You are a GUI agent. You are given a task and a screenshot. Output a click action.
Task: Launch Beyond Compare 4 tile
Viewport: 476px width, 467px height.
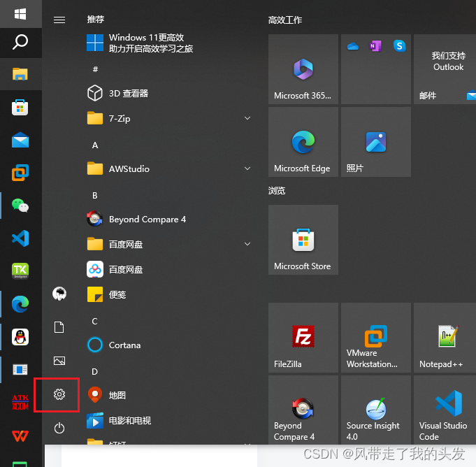(303, 410)
